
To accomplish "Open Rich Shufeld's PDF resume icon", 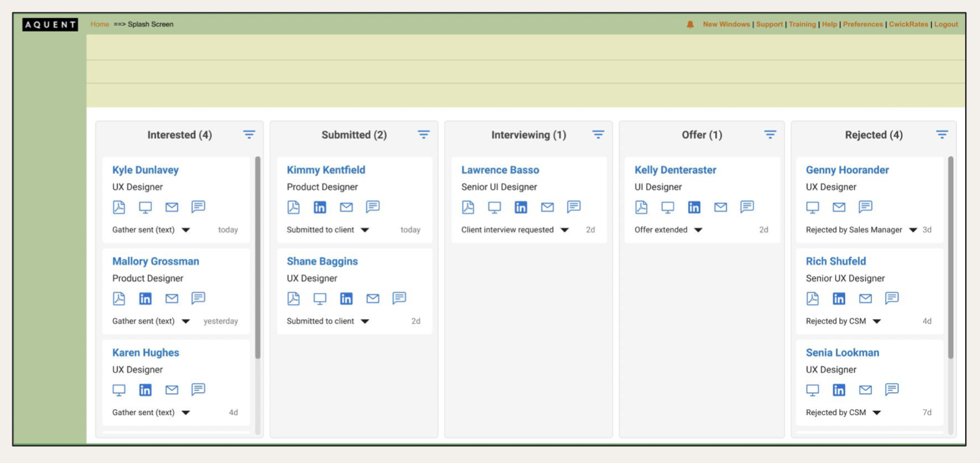I will (x=813, y=299).
